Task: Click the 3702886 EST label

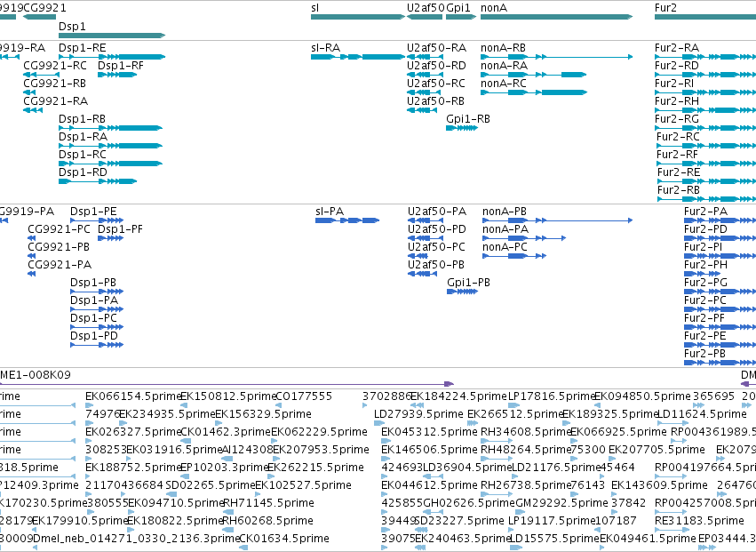Action: (x=386, y=396)
